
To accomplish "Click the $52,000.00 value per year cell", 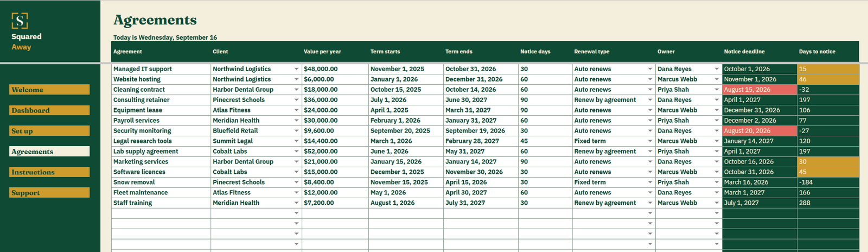I will 335,152.
